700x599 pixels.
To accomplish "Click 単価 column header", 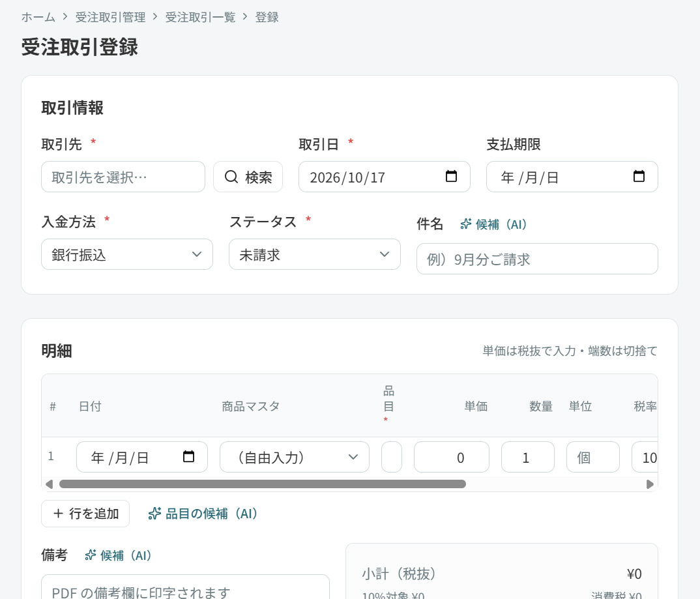I will click(476, 406).
